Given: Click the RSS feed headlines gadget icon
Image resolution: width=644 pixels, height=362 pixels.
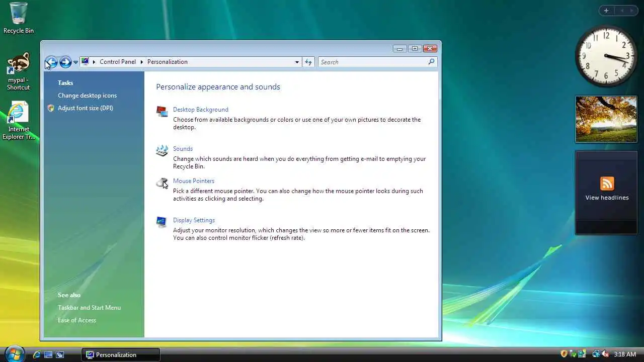Looking at the screenshot, I should coord(607,184).
